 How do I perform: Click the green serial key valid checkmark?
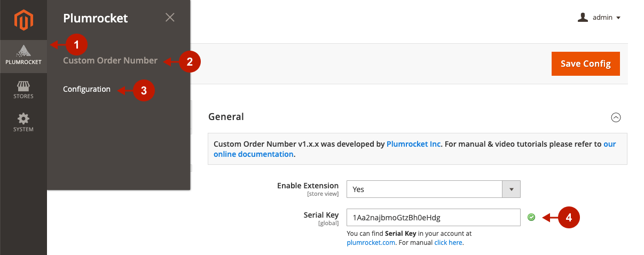pyautogui.click(x=531, y=217)
